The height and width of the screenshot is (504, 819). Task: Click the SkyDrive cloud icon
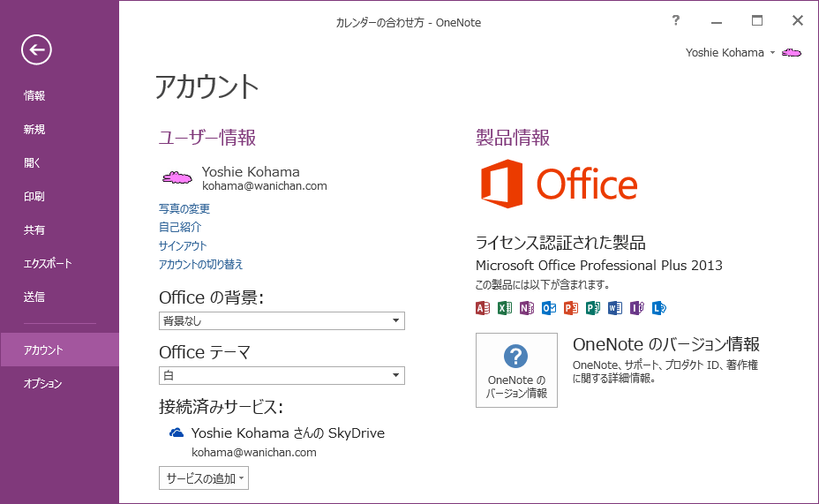pos(177,433)
